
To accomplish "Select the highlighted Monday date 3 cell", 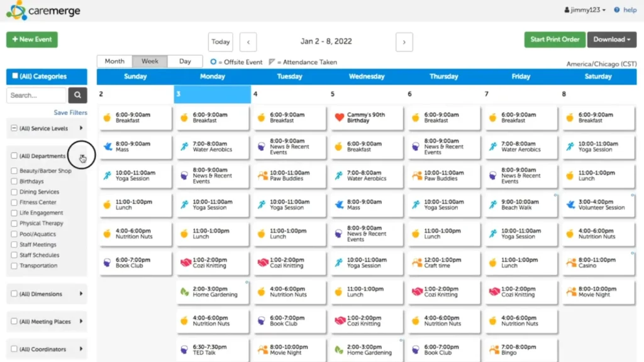I will [213, 94].
